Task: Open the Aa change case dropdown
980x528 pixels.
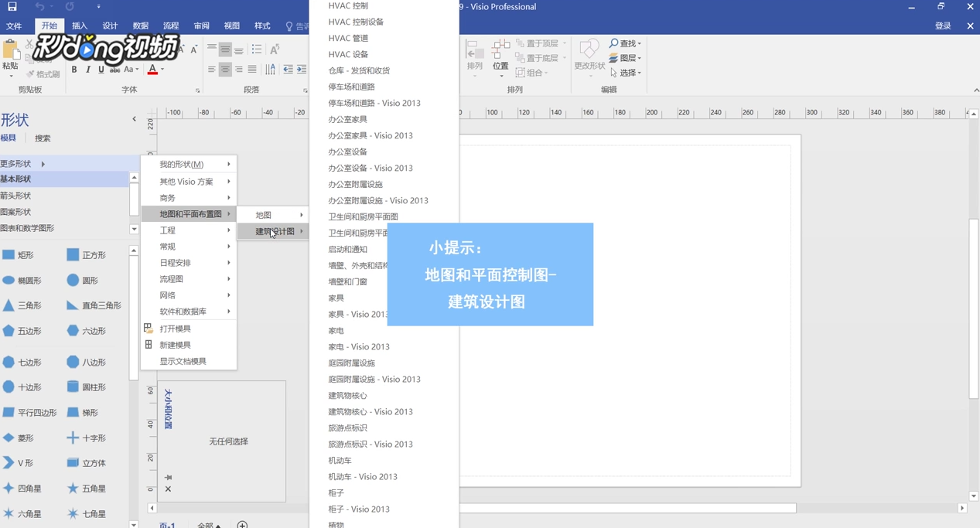Action: click(x=131, y=70)
